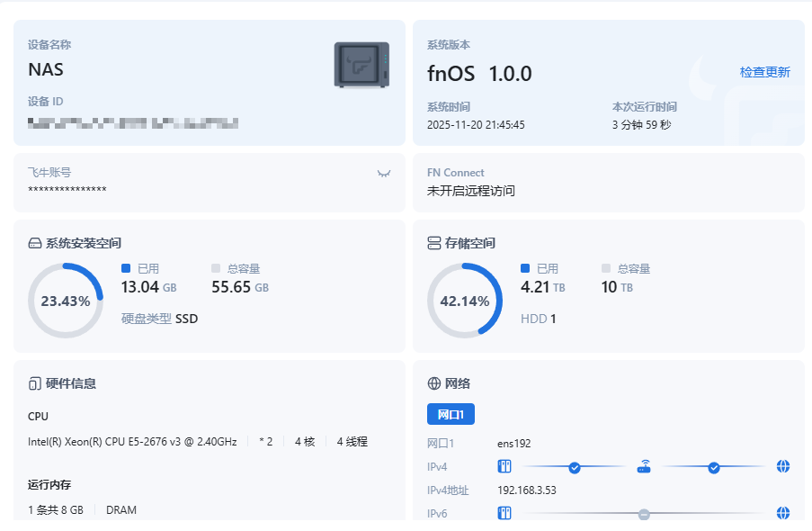Viewport: 812px width, 531px height.
Task: Click the 23.43% system space usage ring
Action: (x=66, y=301)
